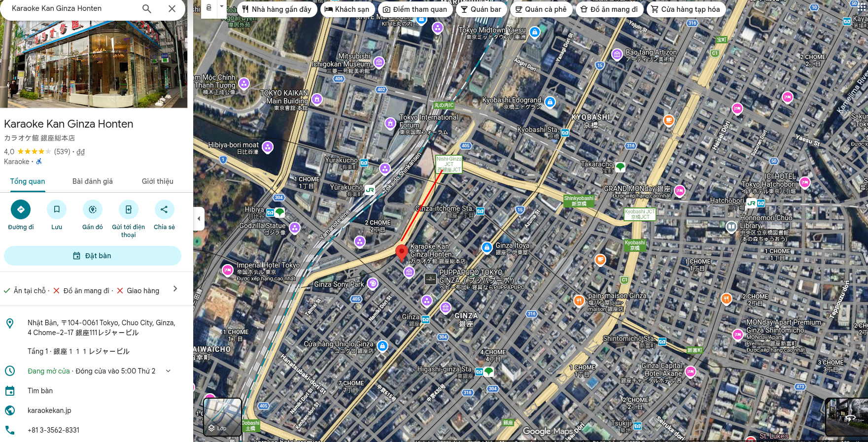Share this place via Chia sẻ

coord(164,209)
